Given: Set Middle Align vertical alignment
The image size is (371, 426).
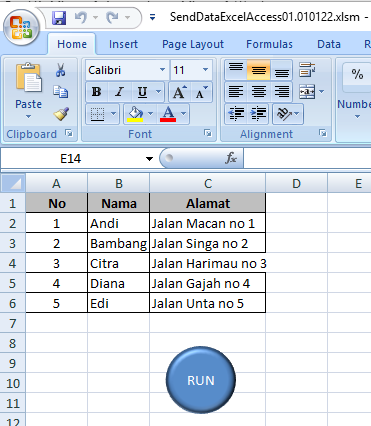Looking at the screenshot, I should (x=259, y=70).
